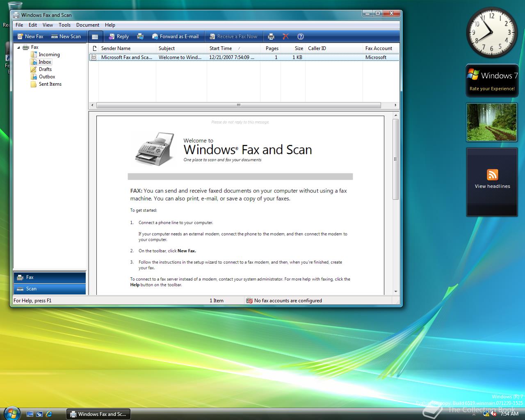Click the horizontal scrollbar in message list

(238, 105)
